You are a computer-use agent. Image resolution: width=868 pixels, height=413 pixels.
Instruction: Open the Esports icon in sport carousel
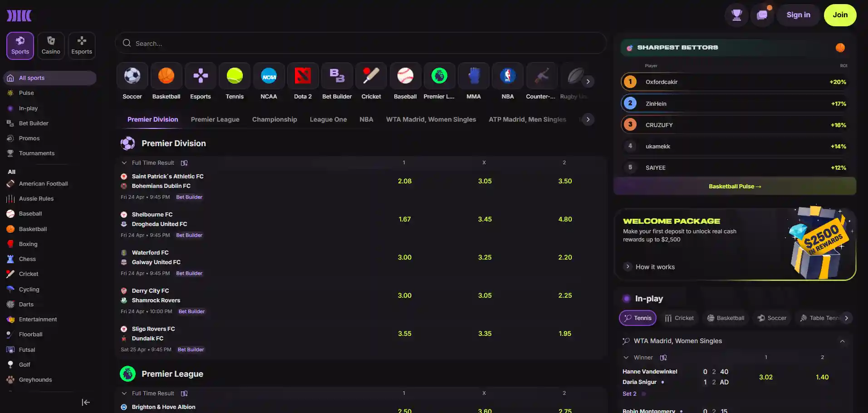click(201, 76)
